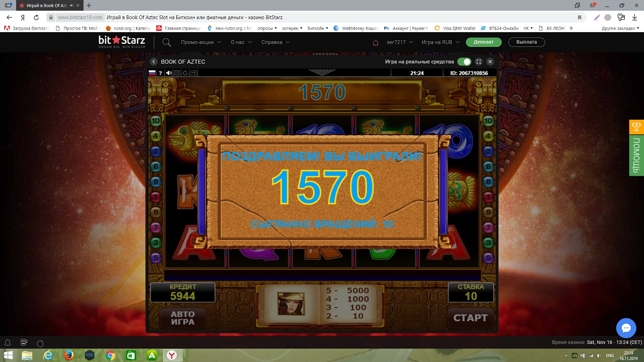
Task: Open the БК ЛЕОН bookmark
Action: pos(552,28)
